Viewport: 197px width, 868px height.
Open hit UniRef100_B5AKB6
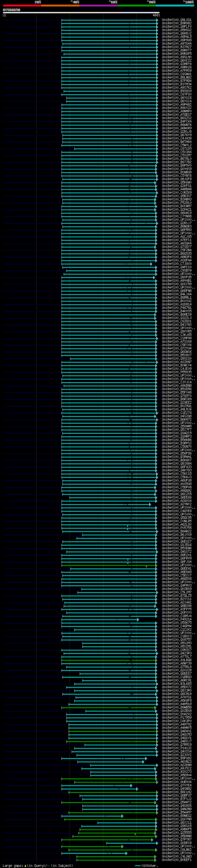[x=177, y=440]
